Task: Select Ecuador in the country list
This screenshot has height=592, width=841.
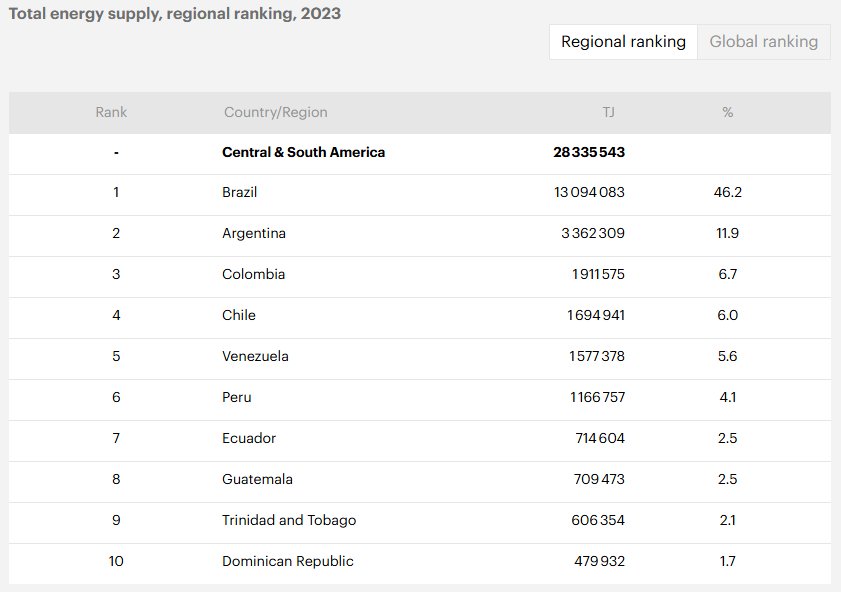Action: point(249,438)
